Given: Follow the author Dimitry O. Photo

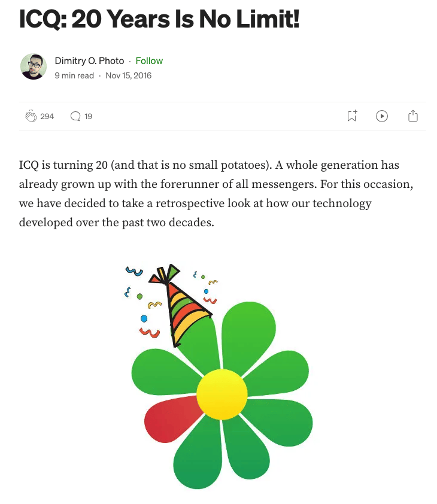Looking at the screenshot, I should (149, 60).
